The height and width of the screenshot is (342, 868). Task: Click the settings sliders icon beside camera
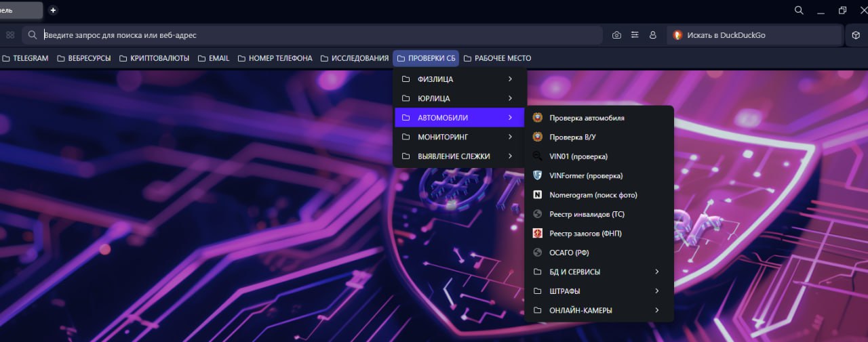pyautogui.click(x=635, y=35)
